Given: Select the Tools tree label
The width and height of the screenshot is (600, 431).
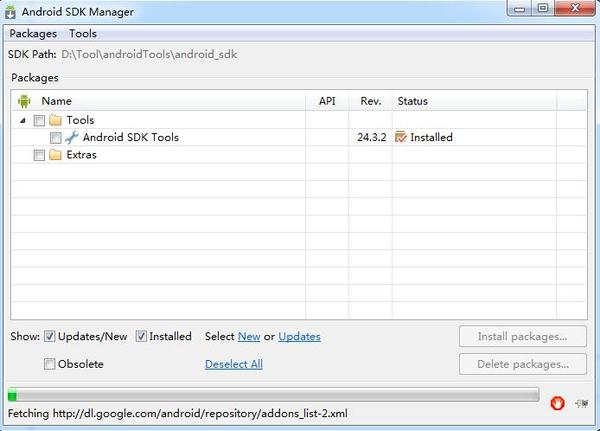Looking at the screenshot, I should 80,120.
